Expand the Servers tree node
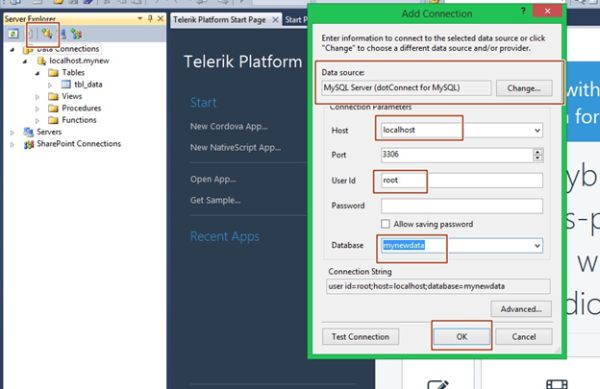 coord(12,133)
